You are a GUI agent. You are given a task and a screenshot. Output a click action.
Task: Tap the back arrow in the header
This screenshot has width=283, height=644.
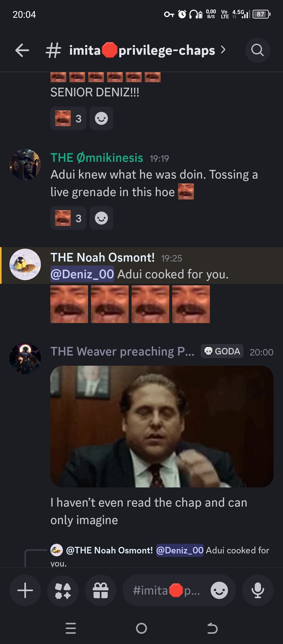click(x=22, y=50)
